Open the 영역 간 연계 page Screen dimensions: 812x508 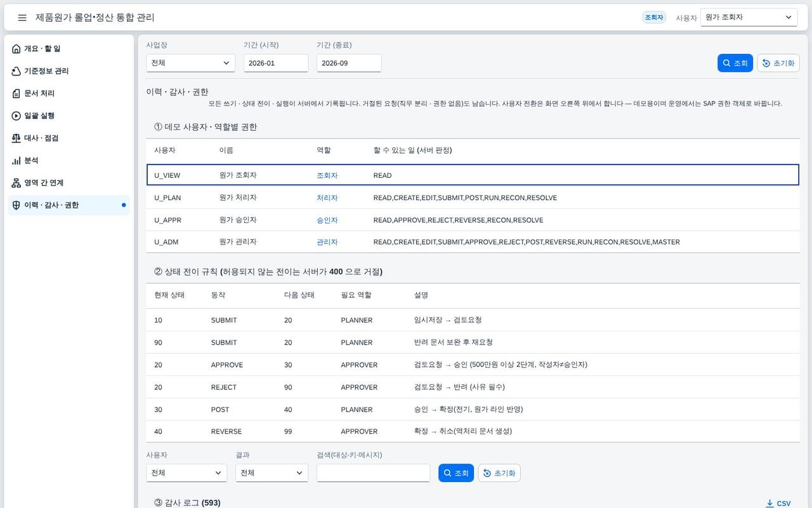(x=69, y=183)
